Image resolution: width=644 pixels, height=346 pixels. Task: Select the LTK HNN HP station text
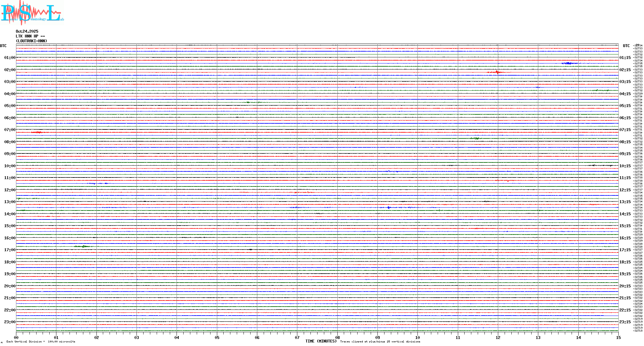(30, 36)
